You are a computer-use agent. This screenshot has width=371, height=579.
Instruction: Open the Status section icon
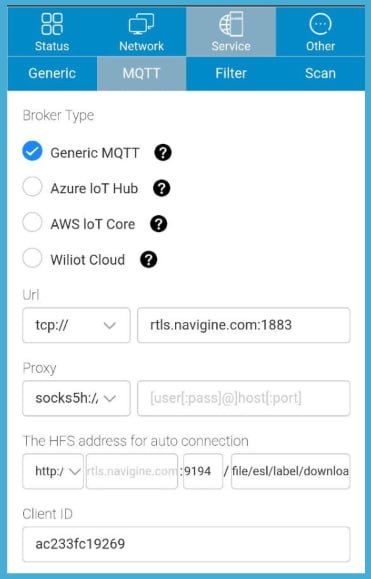tap(52, 24)
